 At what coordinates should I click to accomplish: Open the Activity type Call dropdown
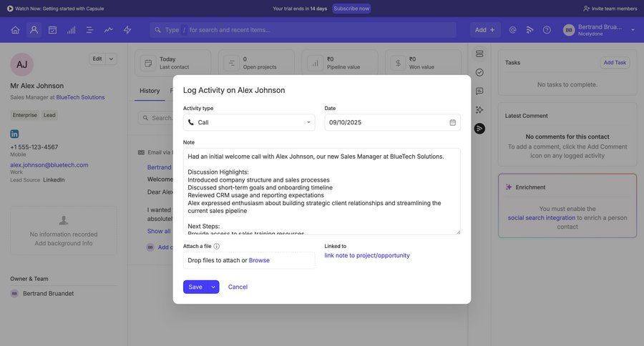248,122
